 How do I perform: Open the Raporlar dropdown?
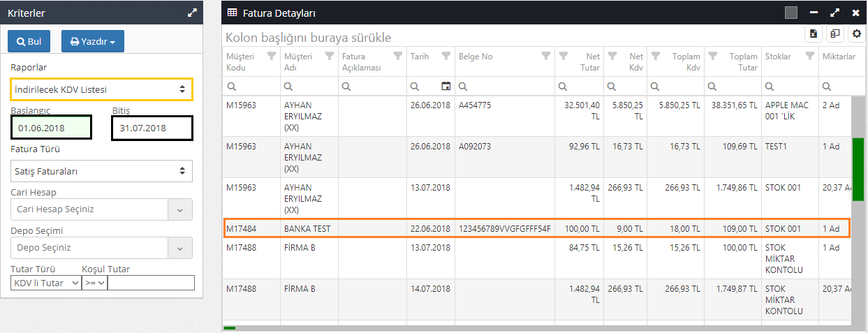click(x=101, y=89)
